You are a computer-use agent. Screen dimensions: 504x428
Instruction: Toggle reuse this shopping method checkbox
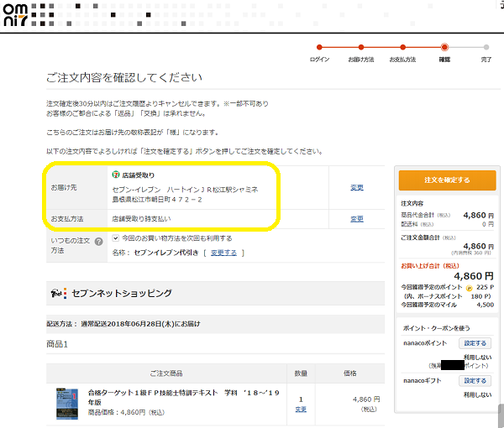pyautogui.click(x=116, y=238)
